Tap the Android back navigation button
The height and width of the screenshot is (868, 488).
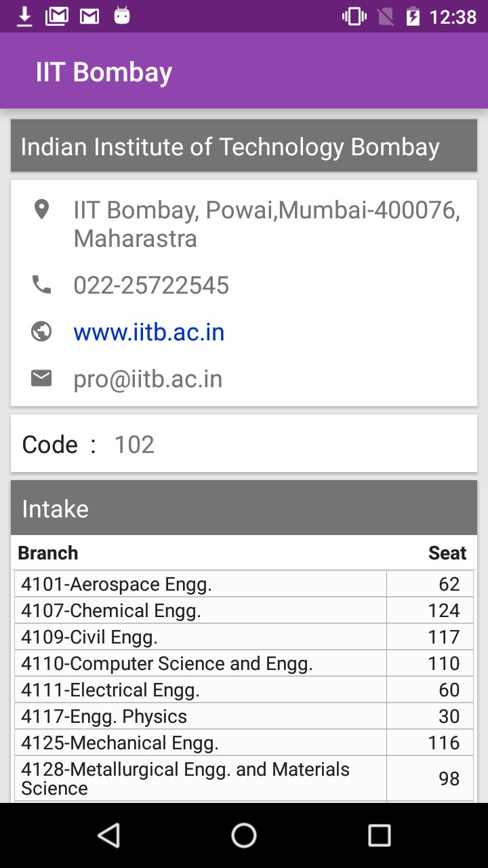coord(108,835)
